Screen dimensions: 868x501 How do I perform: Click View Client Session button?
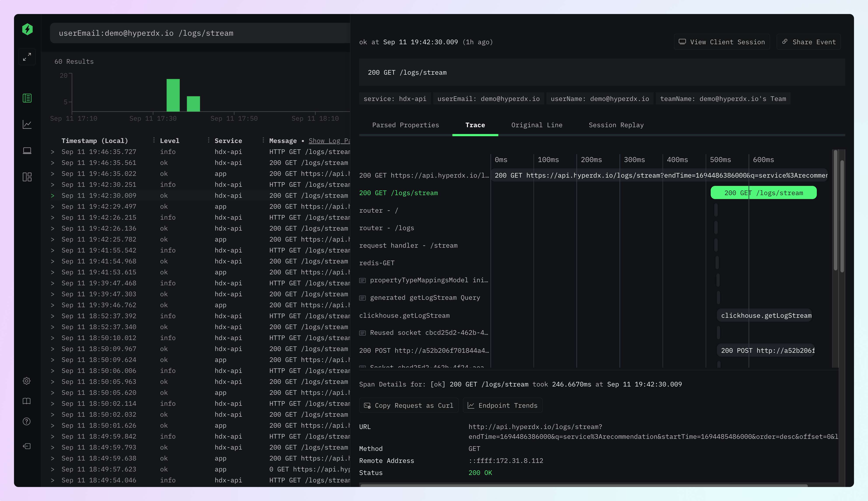(x=722, y=42)
